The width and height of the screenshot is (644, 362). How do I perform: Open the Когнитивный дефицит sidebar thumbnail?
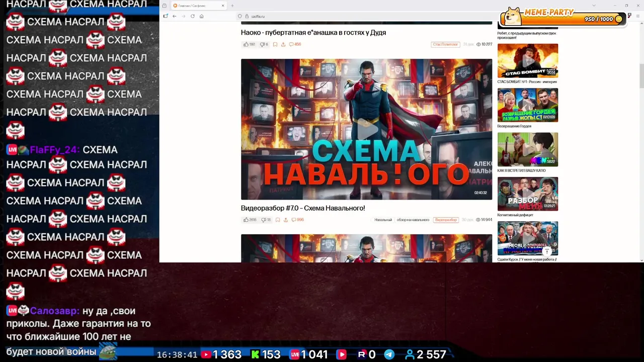coord(528,194)
